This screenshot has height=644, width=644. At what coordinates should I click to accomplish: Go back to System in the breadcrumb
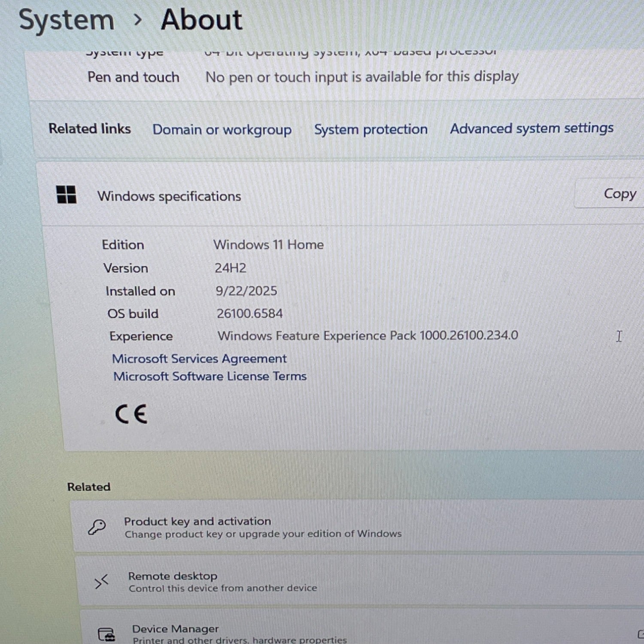67,20
